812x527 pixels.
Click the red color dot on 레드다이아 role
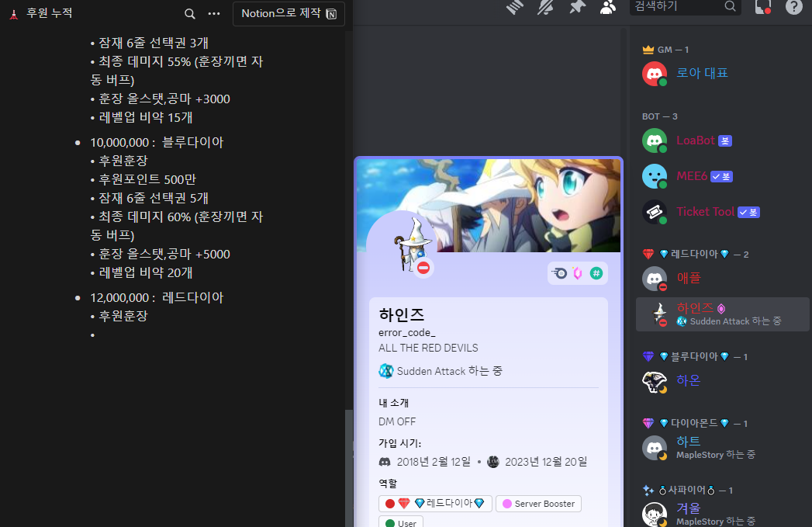pos(390,504)
